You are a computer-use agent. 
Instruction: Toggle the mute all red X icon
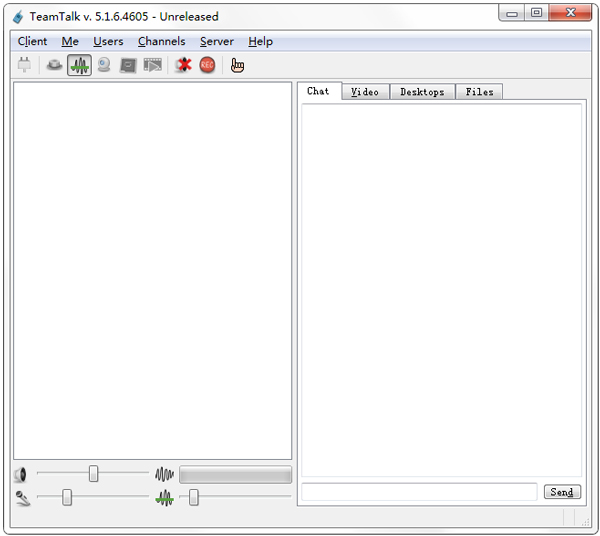click(x=184, y=65)
